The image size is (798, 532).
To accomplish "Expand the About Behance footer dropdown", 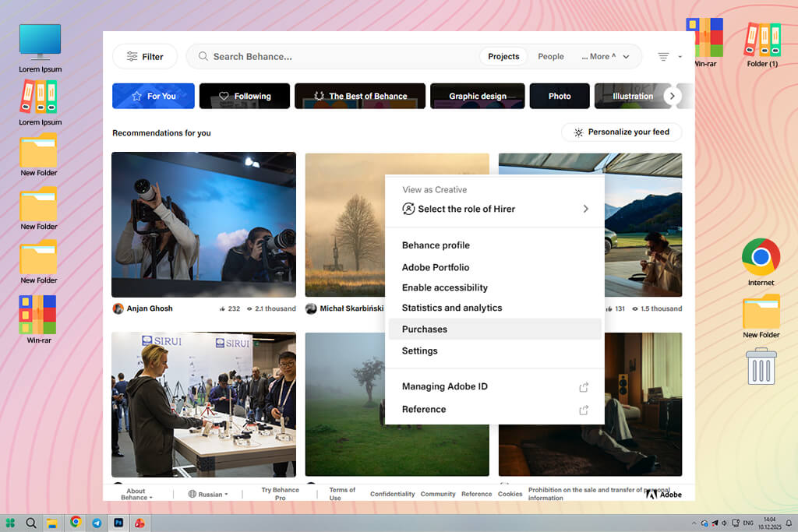I will (136, 494).
